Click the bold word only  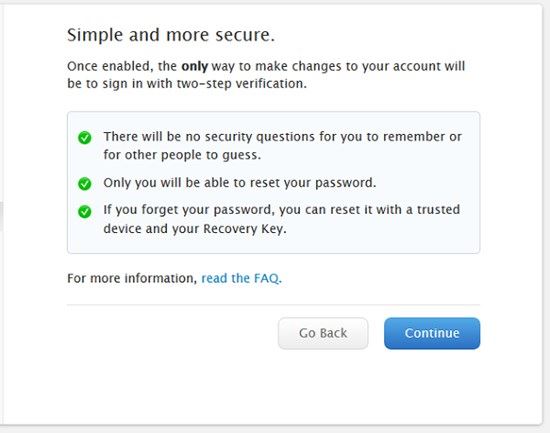point(195,66)
